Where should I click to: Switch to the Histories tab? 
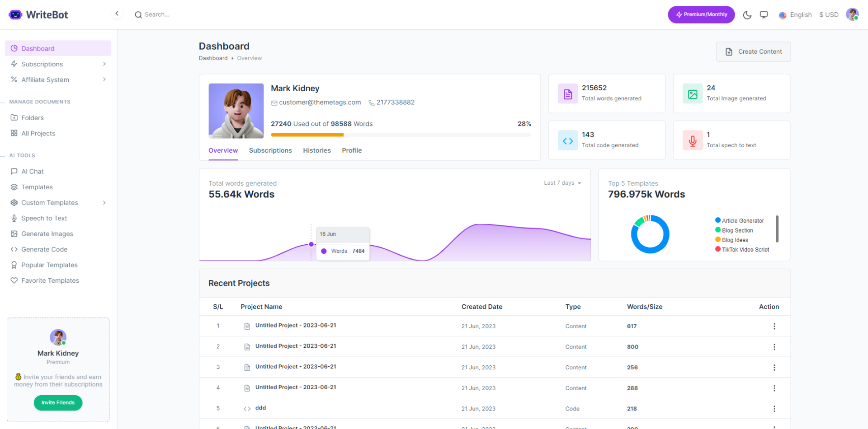[x=316, y=150]
